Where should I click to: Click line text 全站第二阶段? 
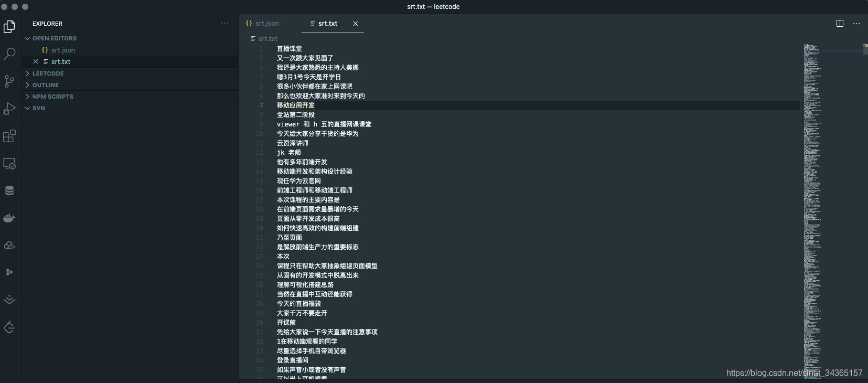[296, 115]
